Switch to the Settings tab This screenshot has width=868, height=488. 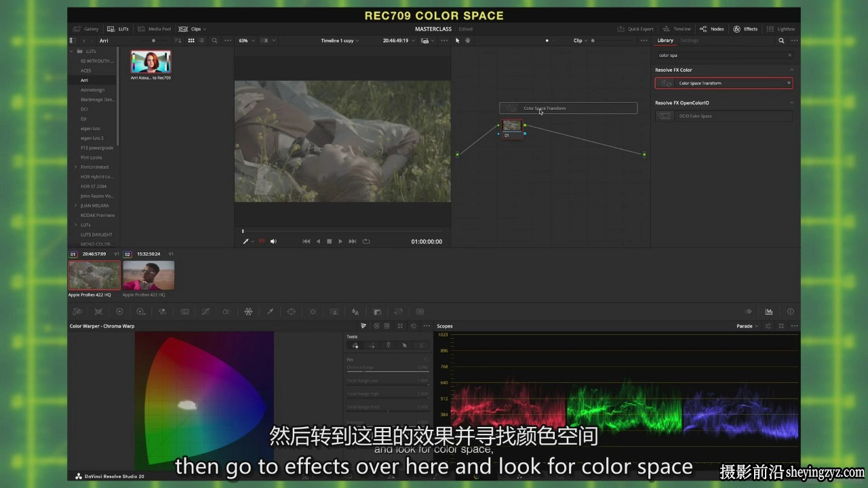[x=689, y=41]
